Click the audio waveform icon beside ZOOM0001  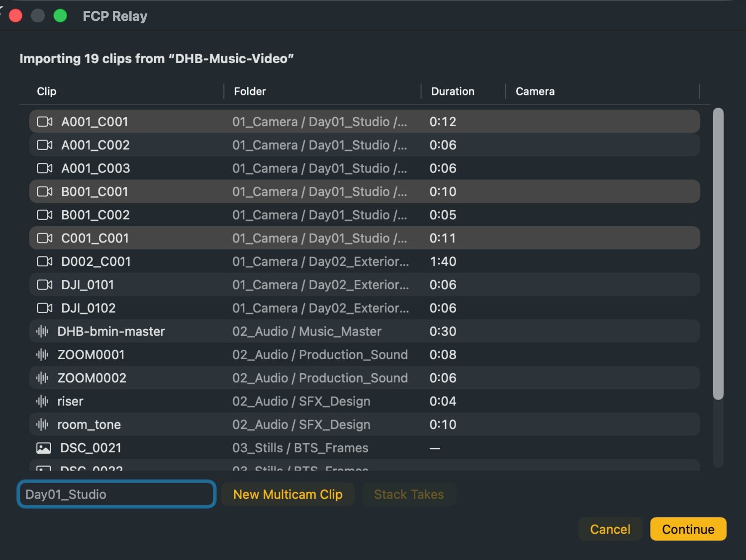click(x=42, y=355)
